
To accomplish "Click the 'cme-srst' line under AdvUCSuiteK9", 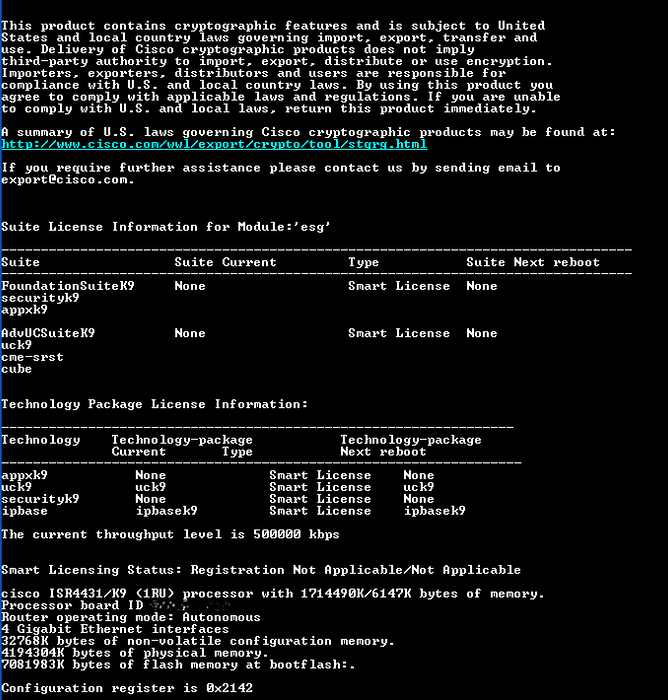I will click(x=32, y=357).
